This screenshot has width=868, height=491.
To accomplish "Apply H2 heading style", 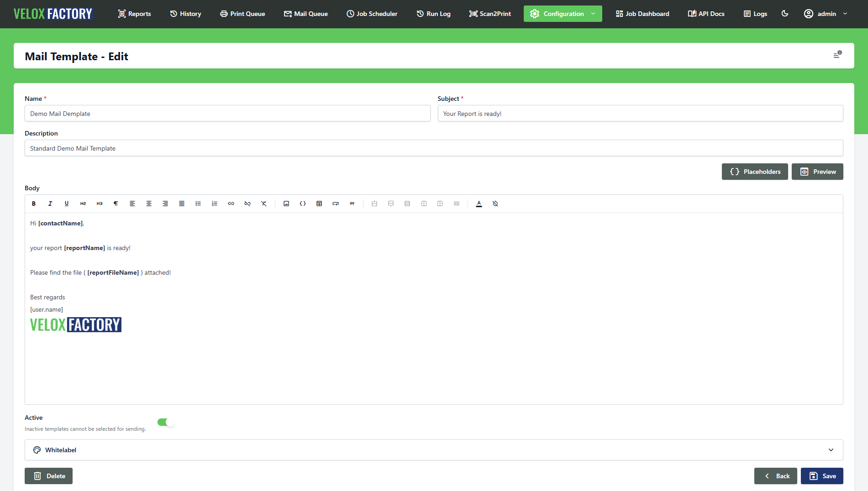I will [83, 204].
